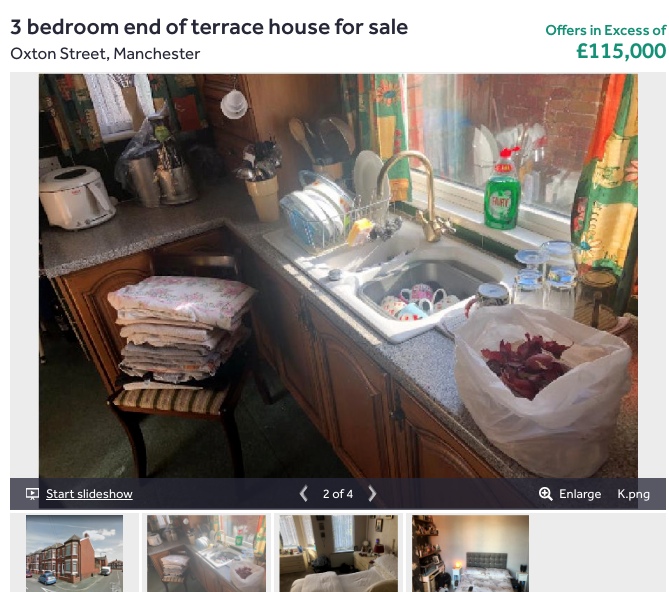This screenshot has width=669, height=592.
Task: Click the 3 bedroom end of terrace heading
Action: tap(209, 27)
